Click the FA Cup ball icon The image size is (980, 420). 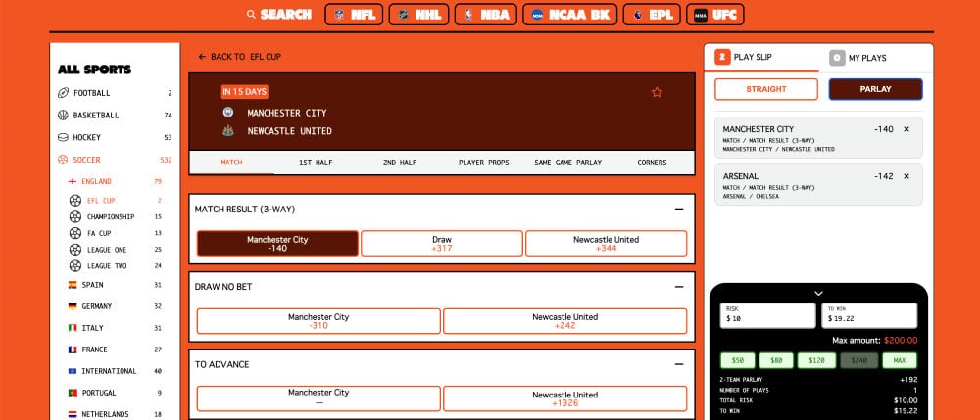[x=75, y=233]
